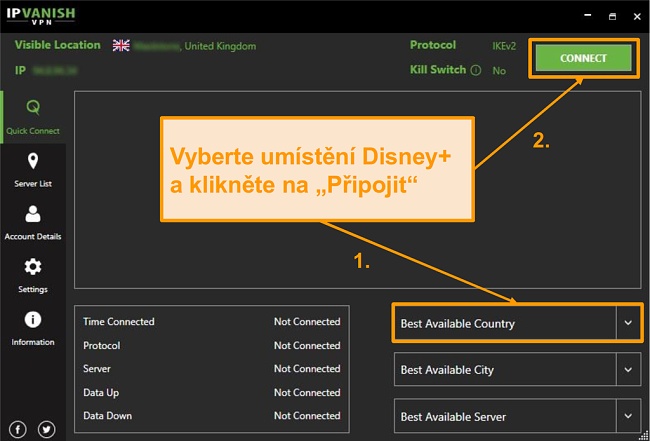The width and height of the screenshot is (650, 441).
Task: Close the IPVanish window
Action: [637, 16]
